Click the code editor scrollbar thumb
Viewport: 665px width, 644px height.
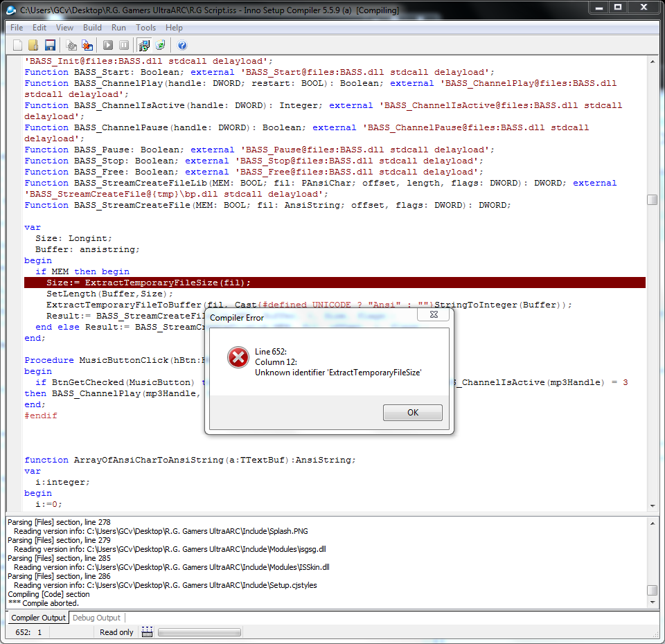pyautogui.click(x=653, y=199)
